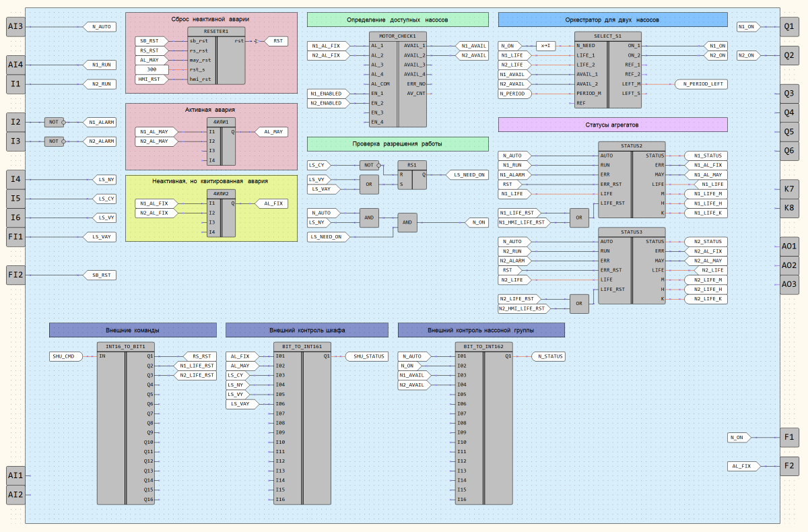The image size is (808, 532).
Task: Select the constant value 300 field
Action: click(x=152, y=69)
